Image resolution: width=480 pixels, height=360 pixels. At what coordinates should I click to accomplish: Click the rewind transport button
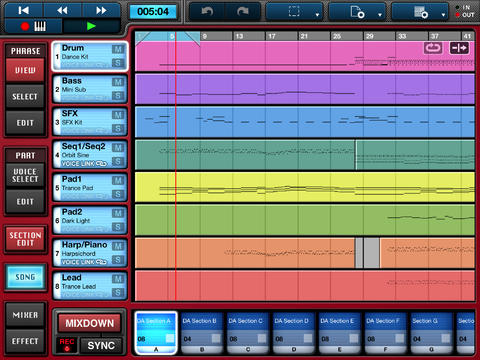(62, 10)
